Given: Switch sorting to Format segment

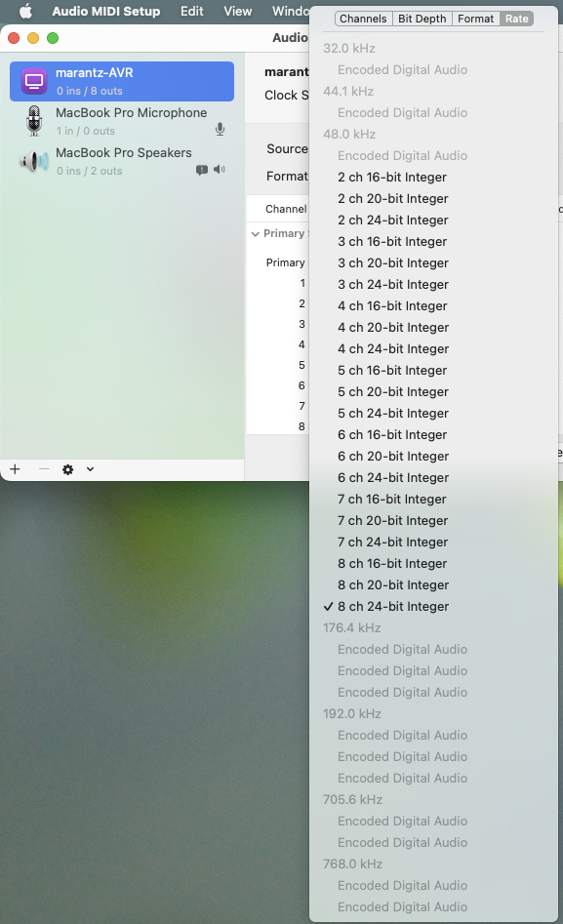Looking at the screenshot, I should (476, 19).
